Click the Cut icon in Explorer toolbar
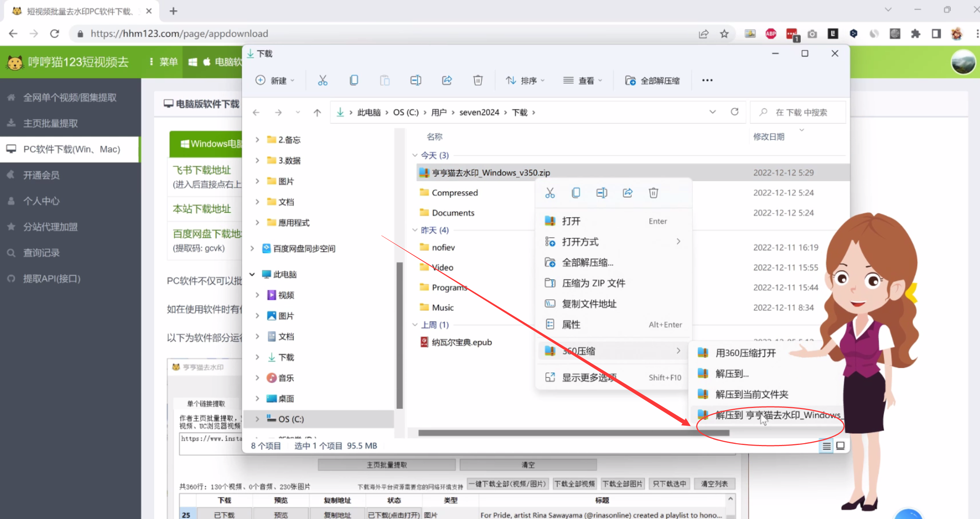This screenshot has height=519, width=980. click(x=322, y=80)
